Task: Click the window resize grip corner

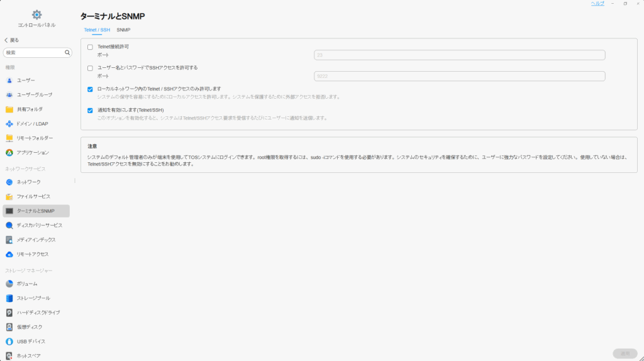Action: coord(641,358)
